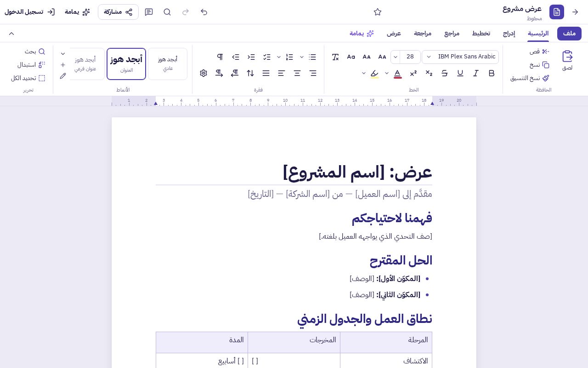
Task: Apply the red font color
Action: 398,73
